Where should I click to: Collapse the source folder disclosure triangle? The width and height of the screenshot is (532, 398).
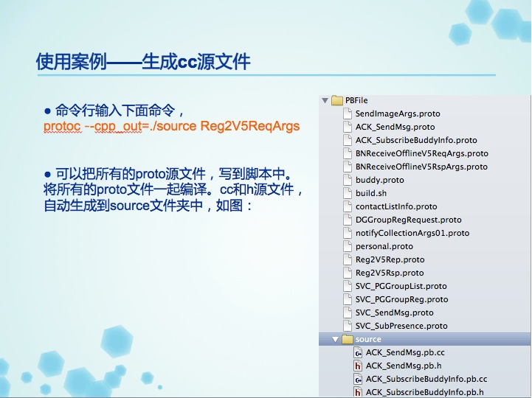(335, 339)
